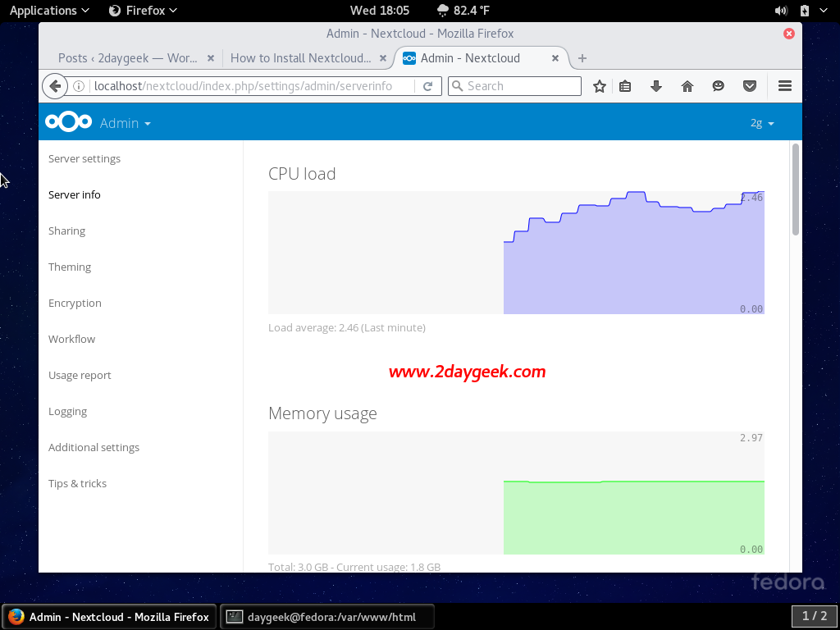The width and height of the screenshot is (840, 630).
Task: Open downloads arrow icon
Action: (x=656, y=86)
